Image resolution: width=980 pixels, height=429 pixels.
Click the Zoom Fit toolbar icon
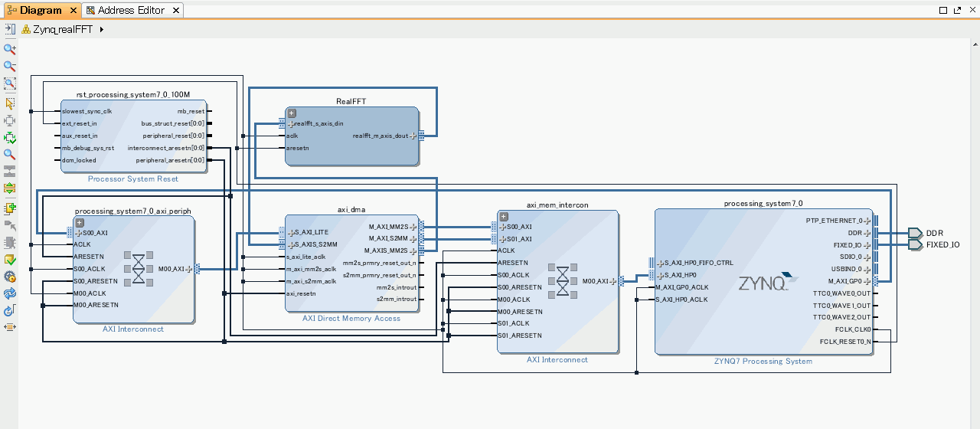10,84
